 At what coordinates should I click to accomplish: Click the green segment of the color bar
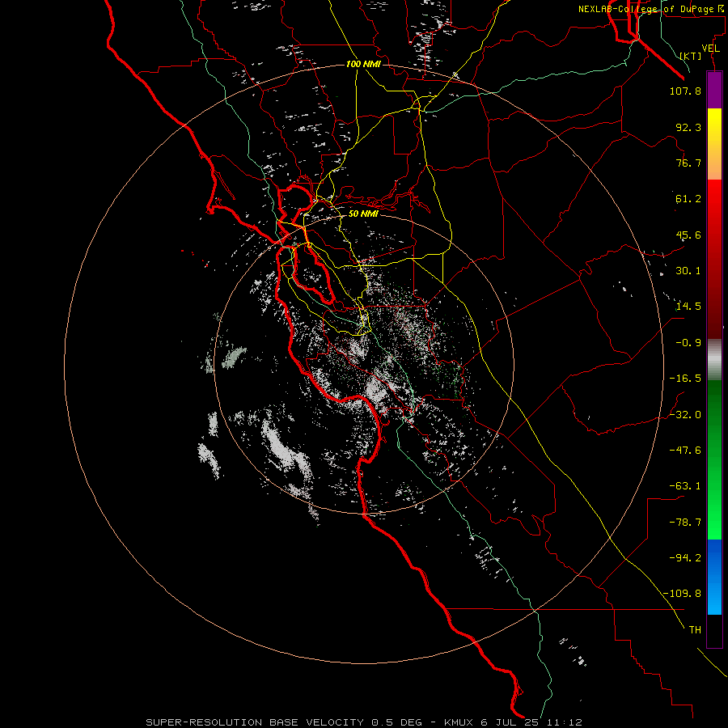[x=714, y=459]
